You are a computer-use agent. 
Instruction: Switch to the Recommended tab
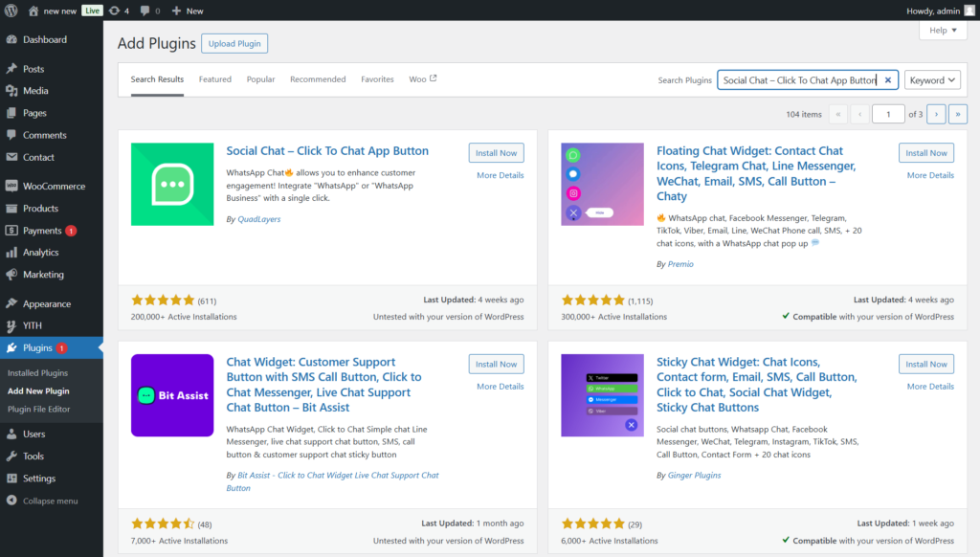coord(318,79)
